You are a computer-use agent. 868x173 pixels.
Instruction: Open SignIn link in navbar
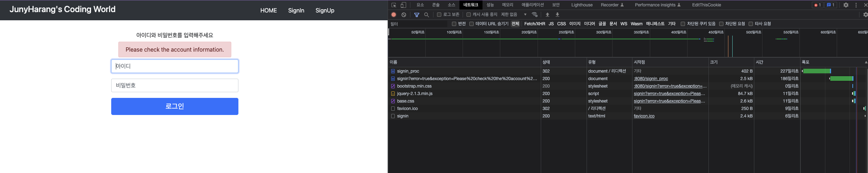(296, 10)
